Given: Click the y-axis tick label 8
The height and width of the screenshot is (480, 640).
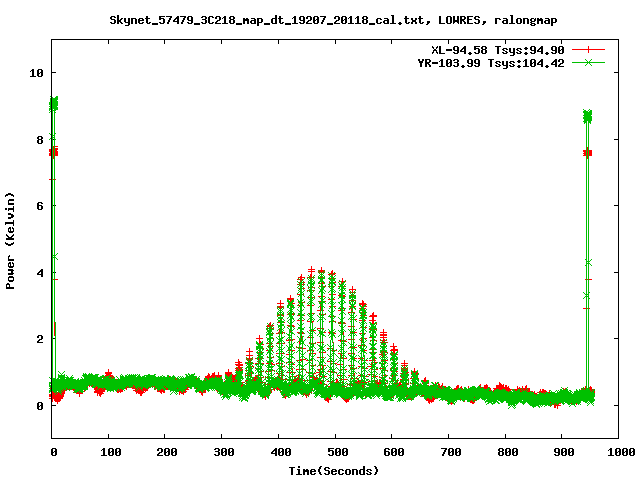Looking at the screenshot, I should [x=40, y=140].
